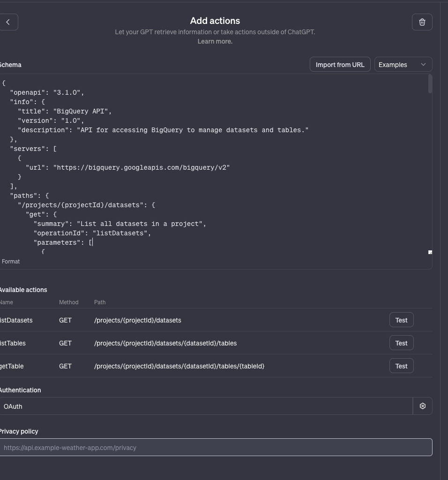The height and width of the screenshot is (480, 448).
Task: Click the listDatasets action name
Action: click(16, 320)
